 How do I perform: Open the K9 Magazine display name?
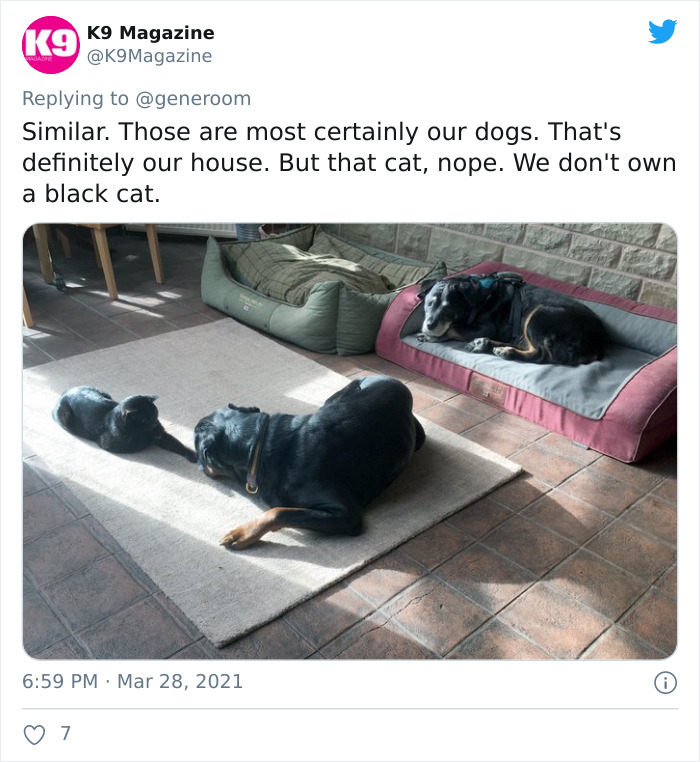(151, 33)
